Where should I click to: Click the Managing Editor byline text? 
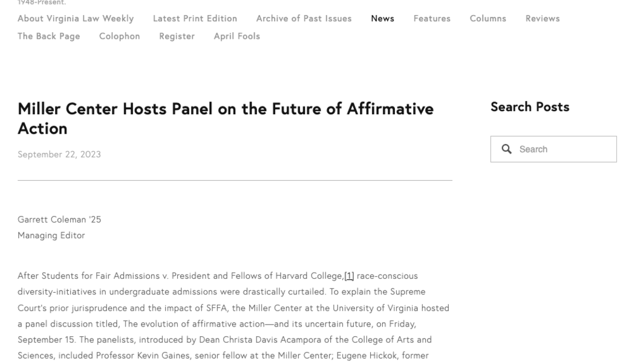tap(51, 236)
